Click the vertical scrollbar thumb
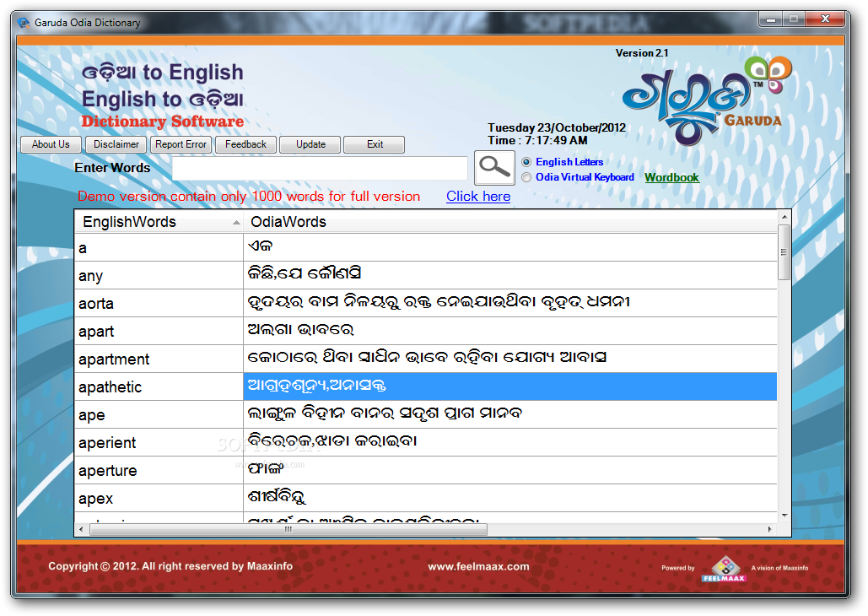This screenshot has height=616, width=868. (x=784, y=252)
